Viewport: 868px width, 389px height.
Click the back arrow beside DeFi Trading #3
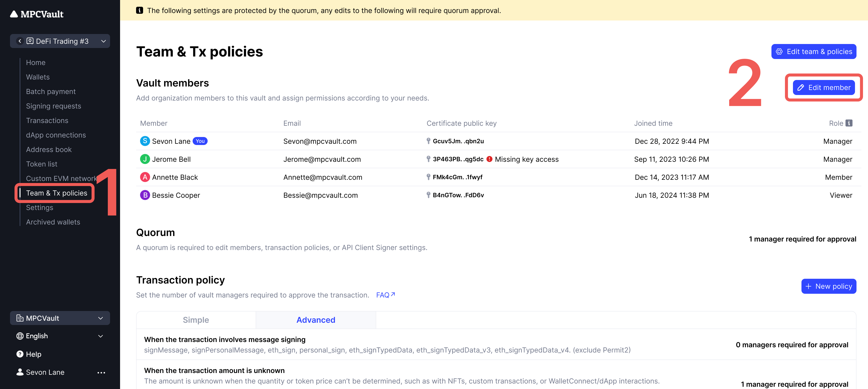pyautogui.click(x=20, y=41)
